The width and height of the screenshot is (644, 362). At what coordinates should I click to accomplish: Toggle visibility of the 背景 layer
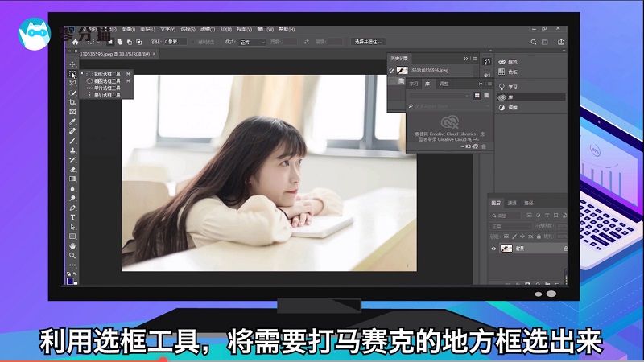pos(494,249)
